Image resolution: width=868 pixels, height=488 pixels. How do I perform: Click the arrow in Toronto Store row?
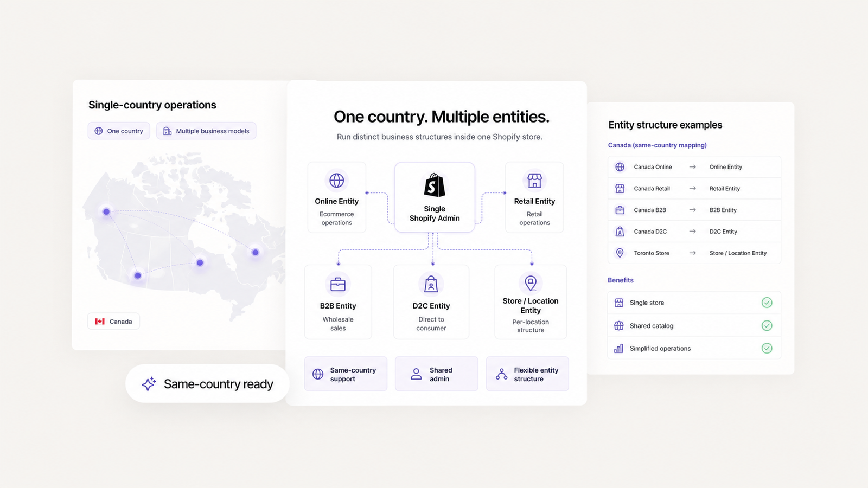click(x=693, y=253)
